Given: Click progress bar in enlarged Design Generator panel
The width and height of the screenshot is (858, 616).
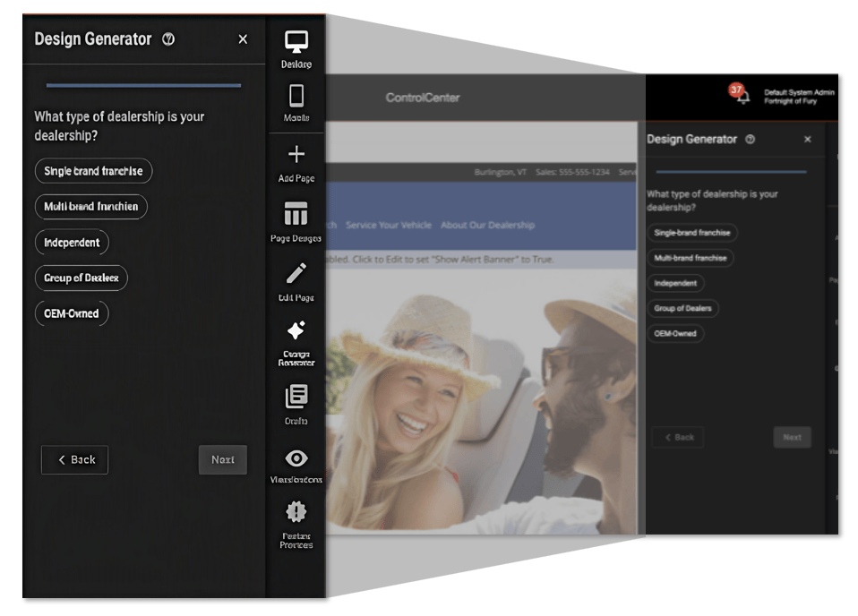Looking at the screenshot, I should (143, 85).
